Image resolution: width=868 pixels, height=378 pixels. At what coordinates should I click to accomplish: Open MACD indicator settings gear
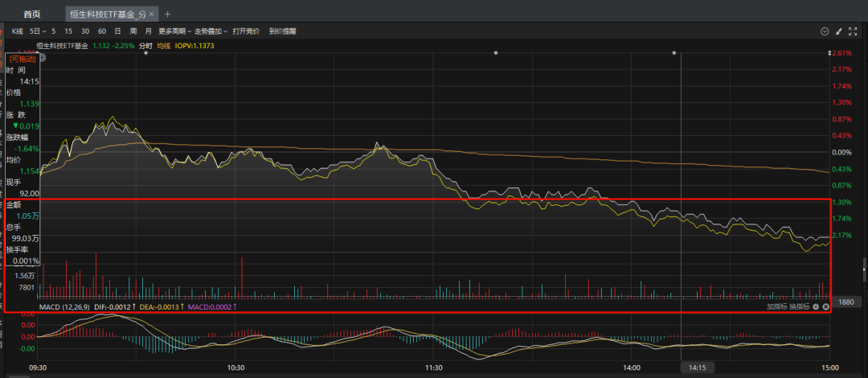tap(816, 306)
